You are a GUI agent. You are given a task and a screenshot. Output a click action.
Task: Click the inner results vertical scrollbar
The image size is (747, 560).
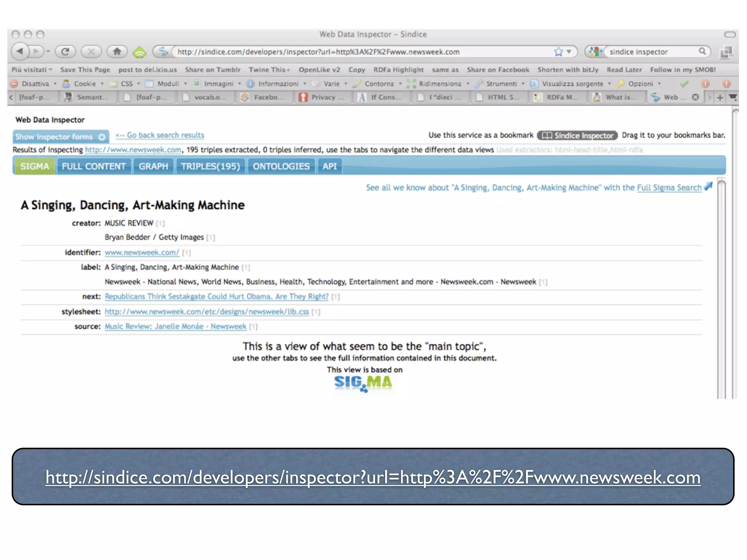click(721, 288)
